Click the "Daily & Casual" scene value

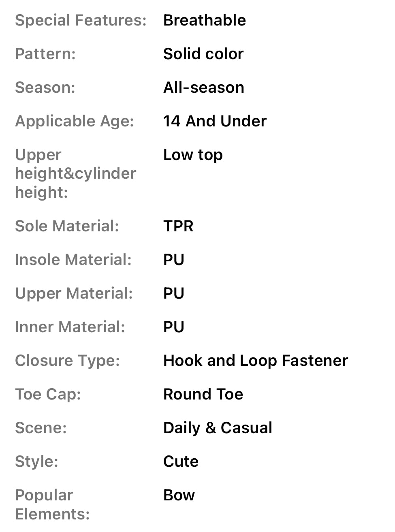(218, 428)
